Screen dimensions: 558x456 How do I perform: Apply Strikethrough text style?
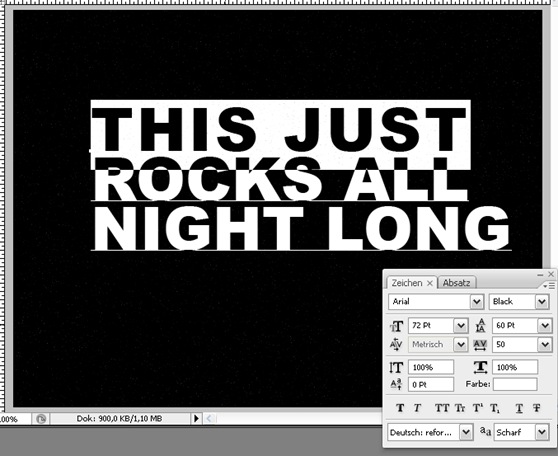pos(537,408)
